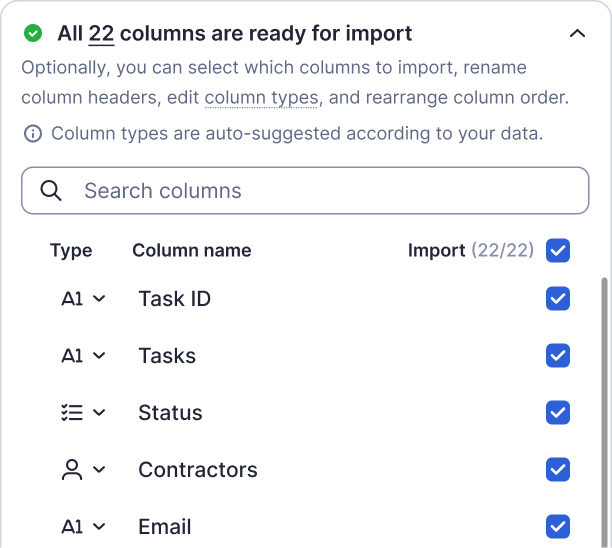Click the text type icon for Task ID
Viewport: 612px width, 548px height.
click(72, 299)
